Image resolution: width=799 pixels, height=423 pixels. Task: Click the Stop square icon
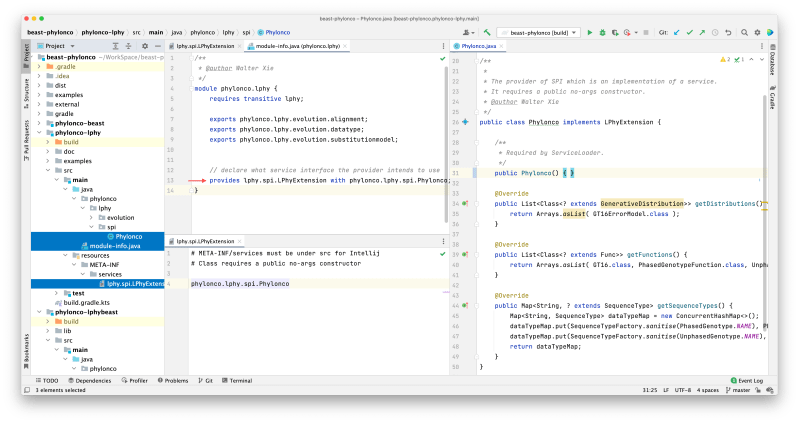(x=646, y=32)
